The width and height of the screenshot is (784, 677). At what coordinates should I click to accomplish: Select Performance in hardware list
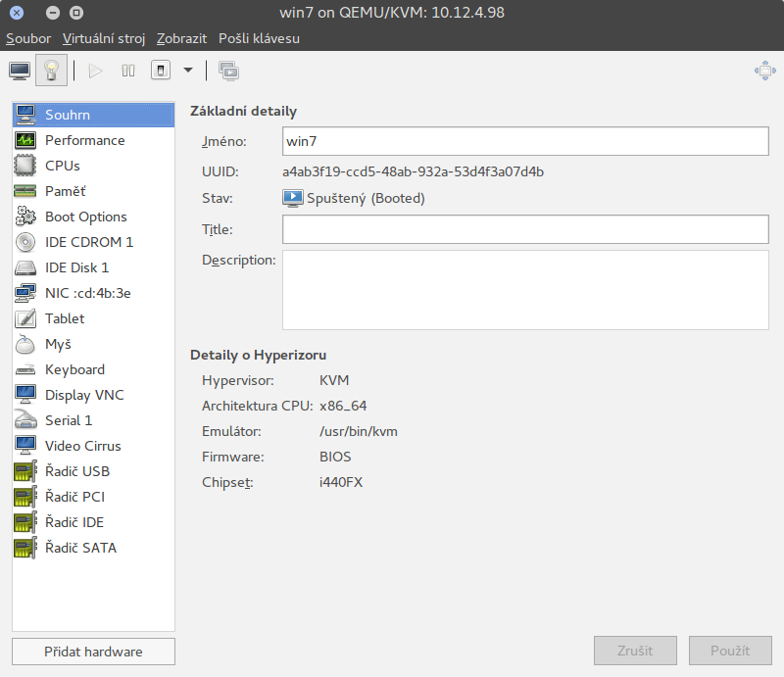(x=84, y=140)
